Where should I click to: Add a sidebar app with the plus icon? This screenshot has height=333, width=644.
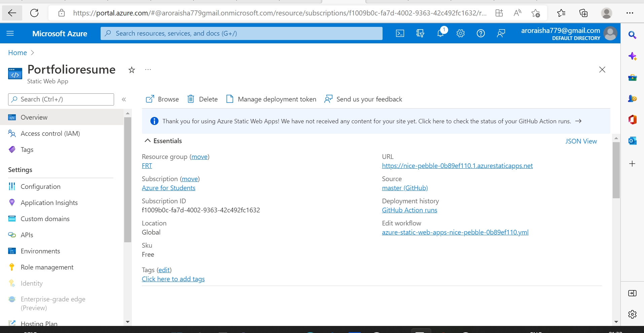632,164
